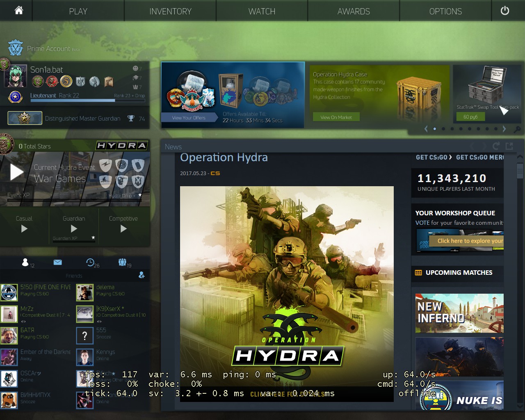Click the Lieutenant rank star badge
This screenshot has height=420, width=525.
pos(15,97)
